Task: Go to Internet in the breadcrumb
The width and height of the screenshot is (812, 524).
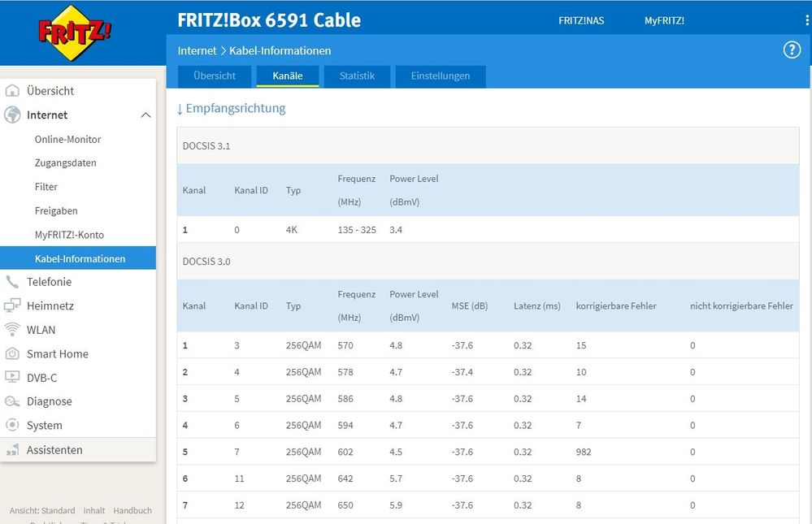Action: 197,50
